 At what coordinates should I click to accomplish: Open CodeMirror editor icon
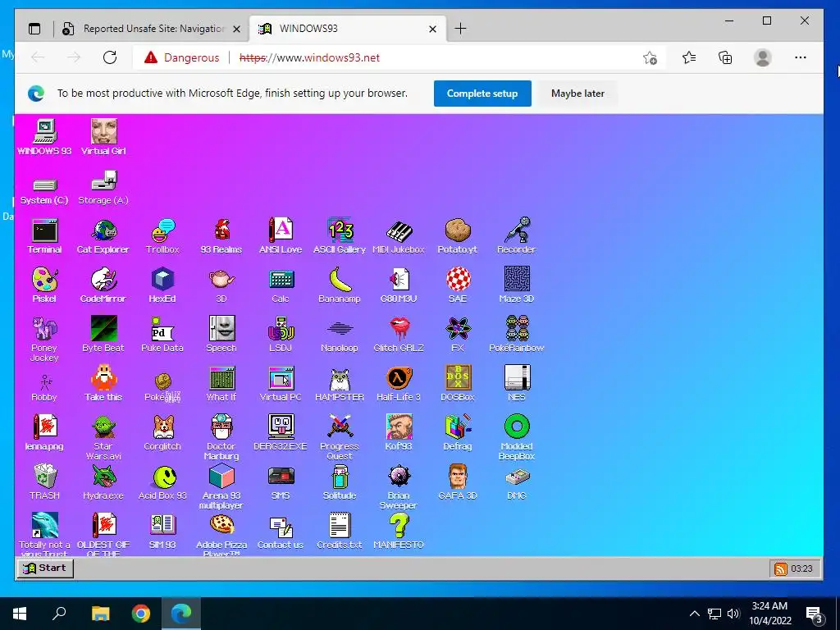103,285
